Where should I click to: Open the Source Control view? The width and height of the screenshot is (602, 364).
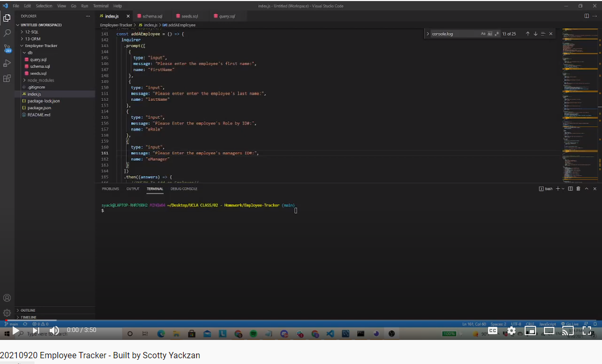(7, 48)
